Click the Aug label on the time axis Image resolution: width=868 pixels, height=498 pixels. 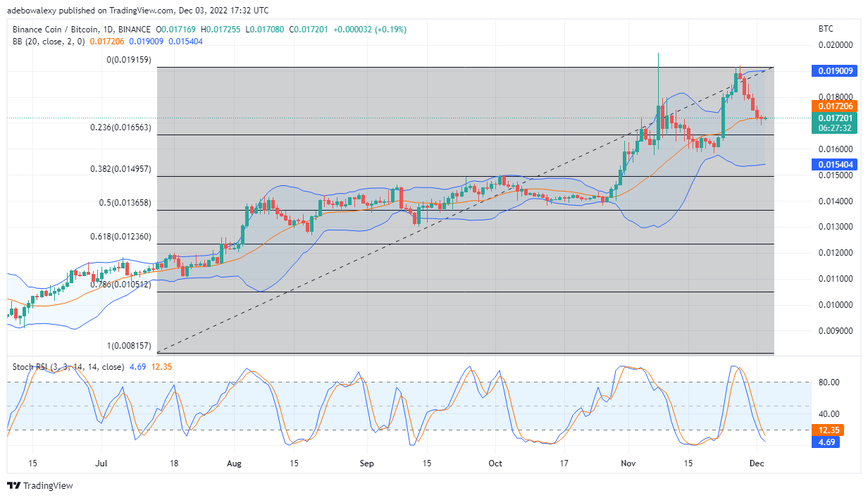click(235, 463)
